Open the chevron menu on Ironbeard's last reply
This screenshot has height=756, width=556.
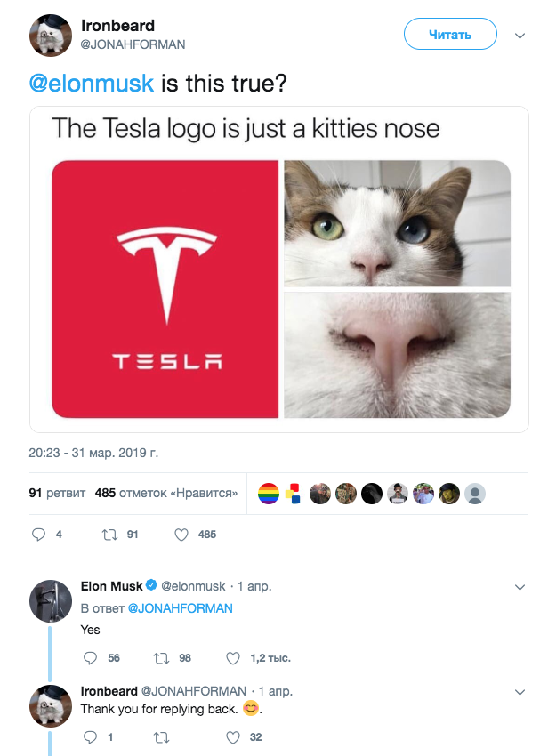pyautogui.click(x=520, y=691)
